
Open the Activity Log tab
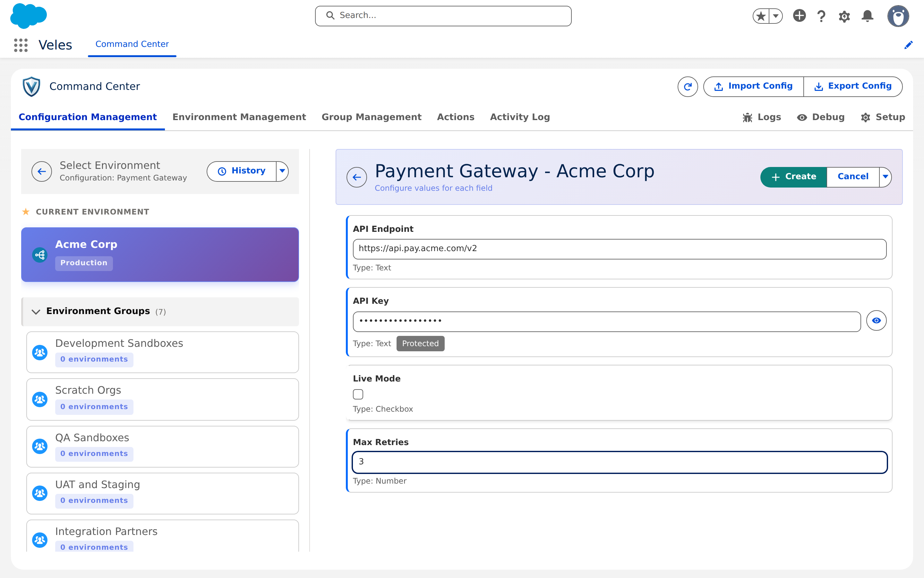(x=520, y=117)
